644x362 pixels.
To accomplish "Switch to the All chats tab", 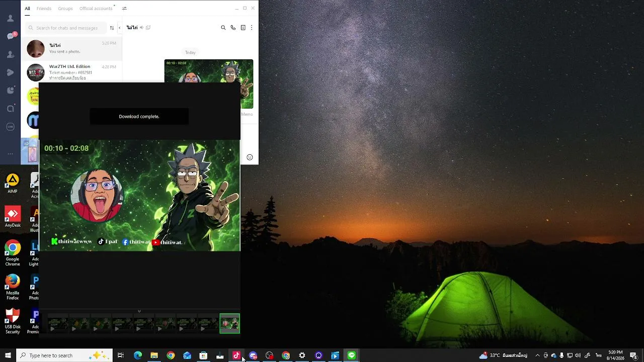I will click(27, 9).
